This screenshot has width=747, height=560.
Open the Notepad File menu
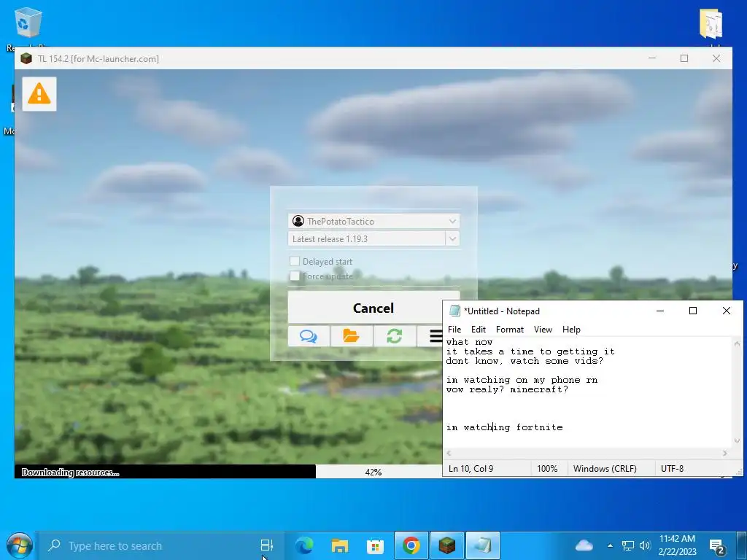tap(454, 330)
